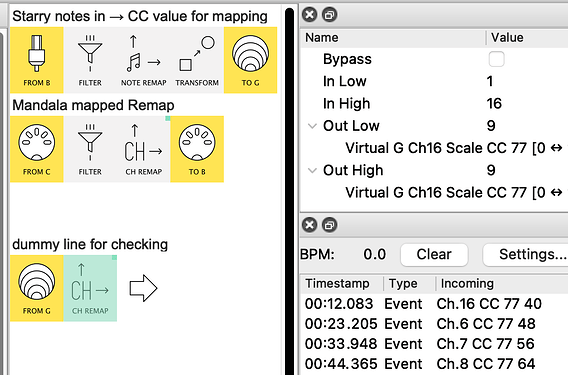The height and width of the screenshot is (375, 568).
Task: Select the 00:12.083 event row
Action: [x=434, y=304]
